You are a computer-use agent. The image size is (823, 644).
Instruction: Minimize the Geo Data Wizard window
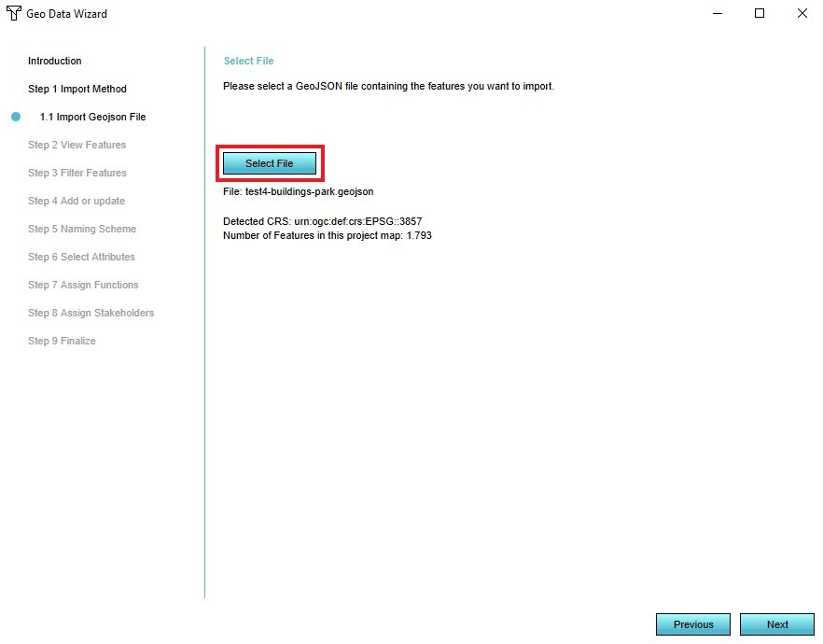coord(718,14)
